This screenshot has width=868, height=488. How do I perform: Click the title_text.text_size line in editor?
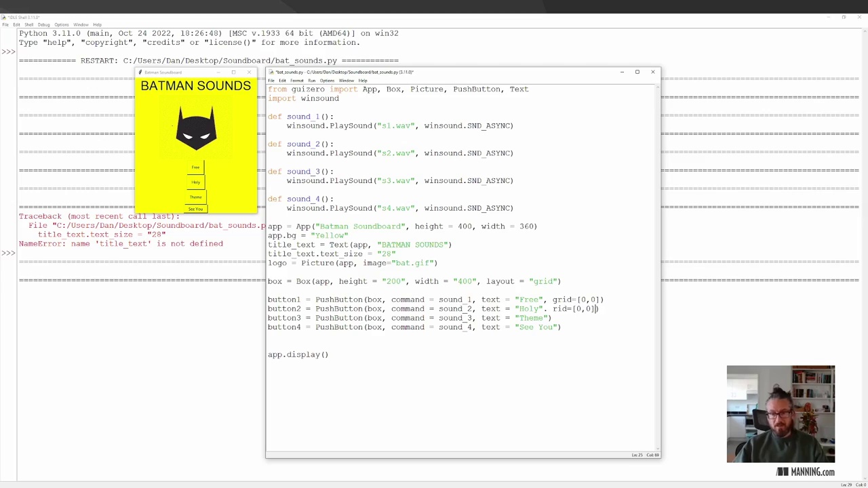point(332,254)
